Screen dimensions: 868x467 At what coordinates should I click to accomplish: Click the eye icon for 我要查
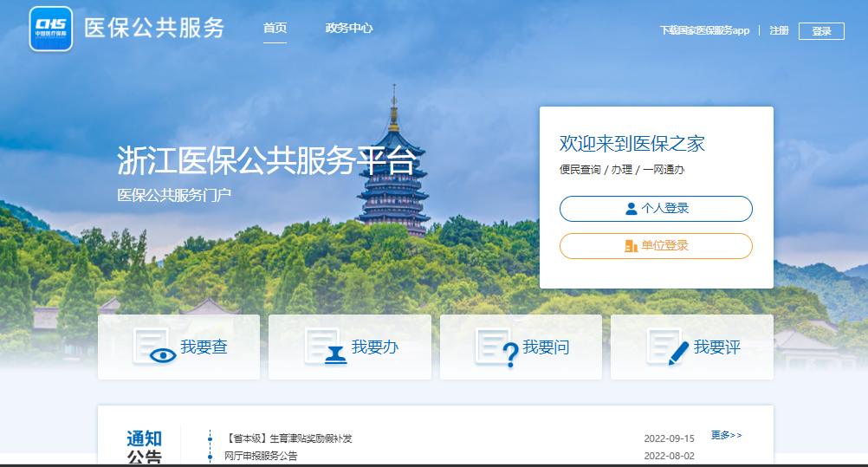point(161,354)
